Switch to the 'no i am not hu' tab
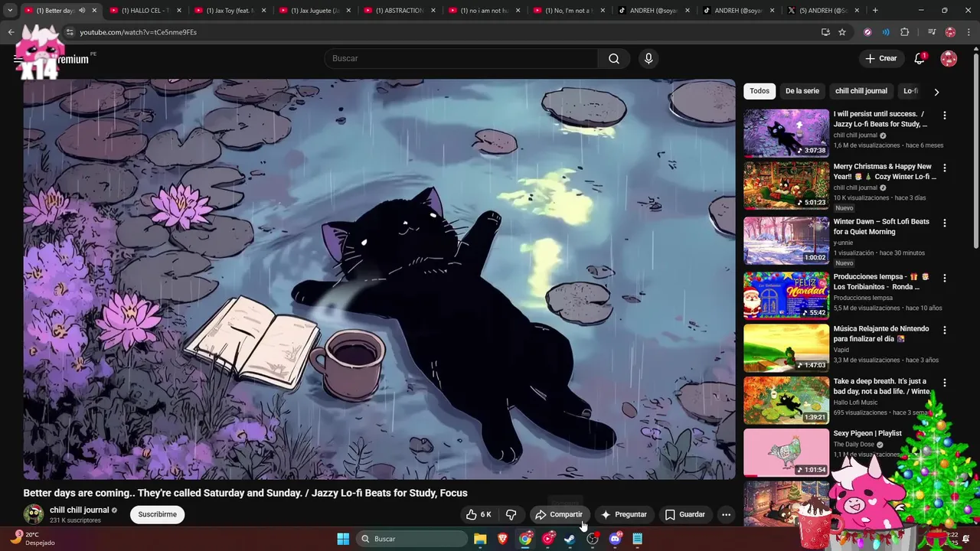This screenshot has height=551, width=980. (x=484, y=11)
